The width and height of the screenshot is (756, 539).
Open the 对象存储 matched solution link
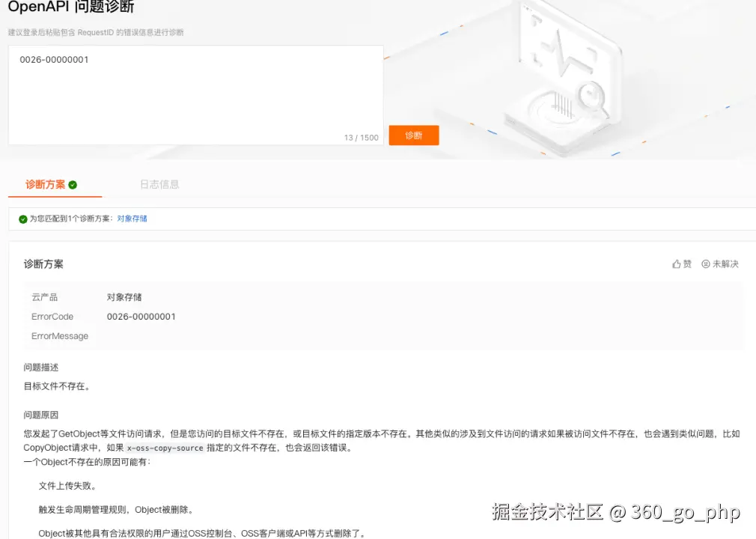tap(132, 219)
